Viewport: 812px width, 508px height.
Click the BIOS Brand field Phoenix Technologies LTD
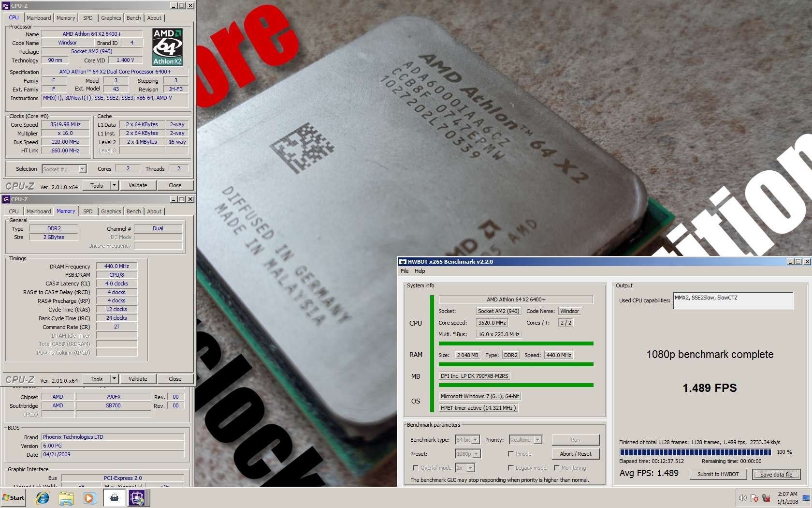tap(113, 437)
